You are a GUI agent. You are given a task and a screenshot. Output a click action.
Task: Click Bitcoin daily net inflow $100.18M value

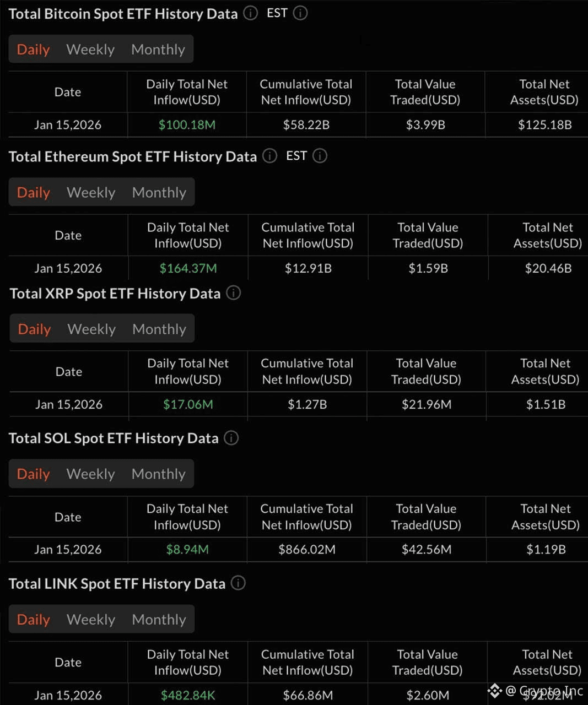tap(187, 125)
